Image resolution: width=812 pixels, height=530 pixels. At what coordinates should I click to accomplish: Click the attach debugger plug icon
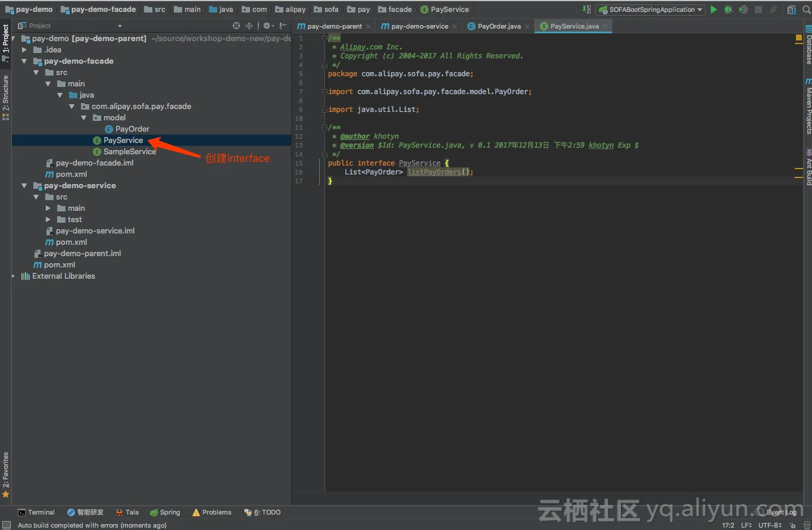click(773, 10)
